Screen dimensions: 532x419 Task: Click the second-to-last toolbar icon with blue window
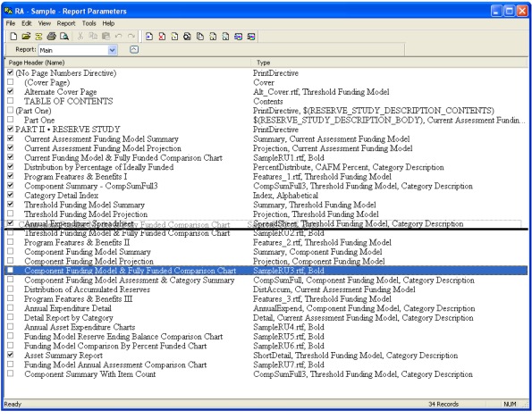[x=238, y=37]
